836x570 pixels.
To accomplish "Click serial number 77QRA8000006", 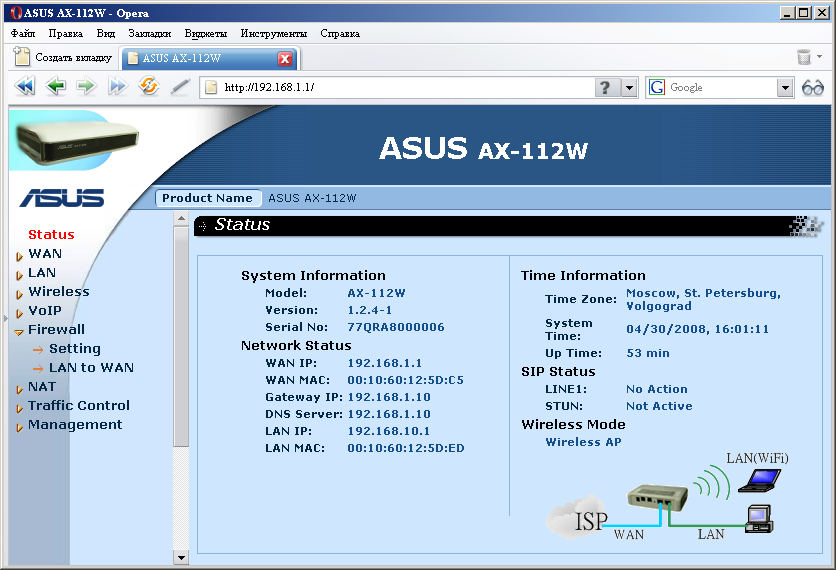I will (396, 327).
